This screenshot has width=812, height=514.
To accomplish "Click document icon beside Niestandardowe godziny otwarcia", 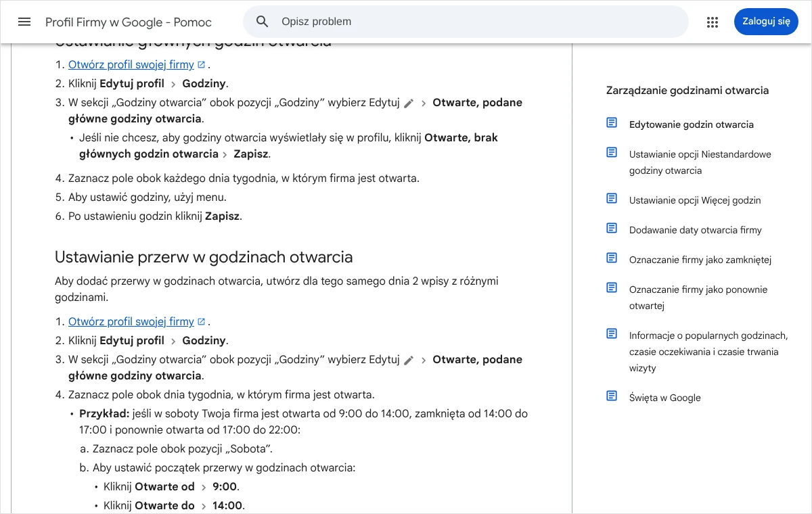I will click(612, 153).
